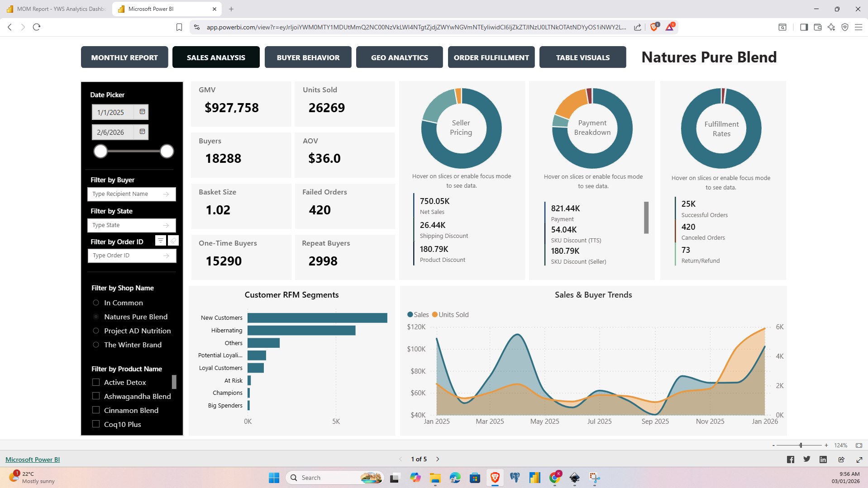This screenshot has width=868, height=488.
Task: Click the right handle of date slider
Action: [167, 152]
